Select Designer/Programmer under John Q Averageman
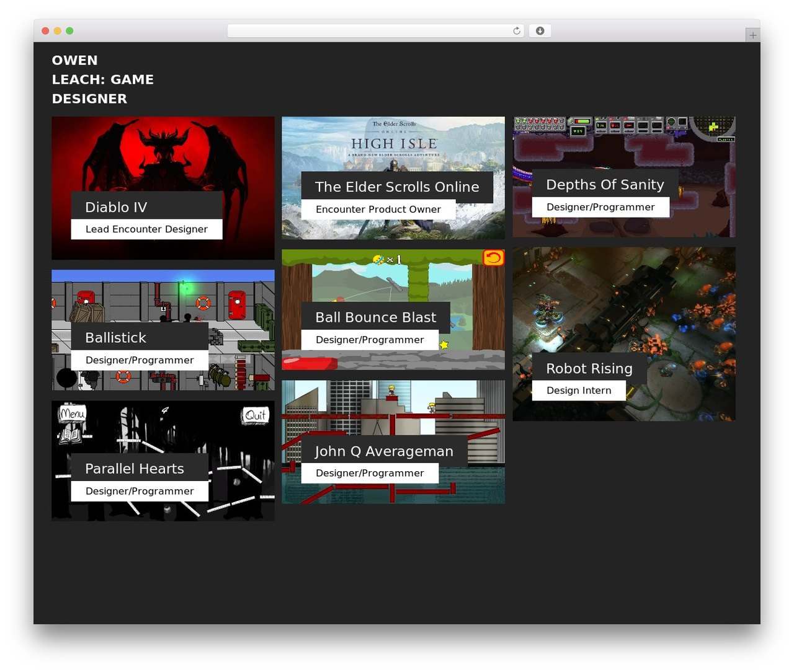This screenshot has width=794, height=672. pos(370,473)
